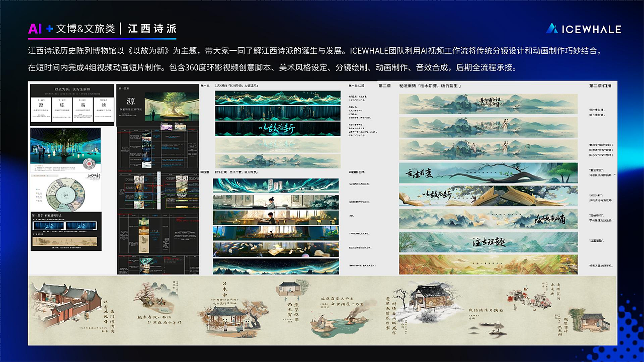Click the description line starting "江西诗派历史陈列博物馆"
644x362 pixels.
click(x=314, y=51)
